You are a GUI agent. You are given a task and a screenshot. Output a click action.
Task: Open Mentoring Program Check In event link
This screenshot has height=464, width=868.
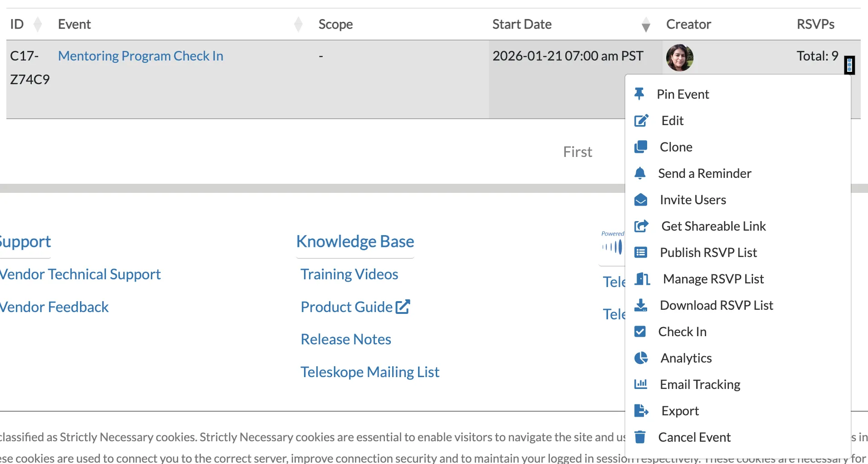point(140,55)
